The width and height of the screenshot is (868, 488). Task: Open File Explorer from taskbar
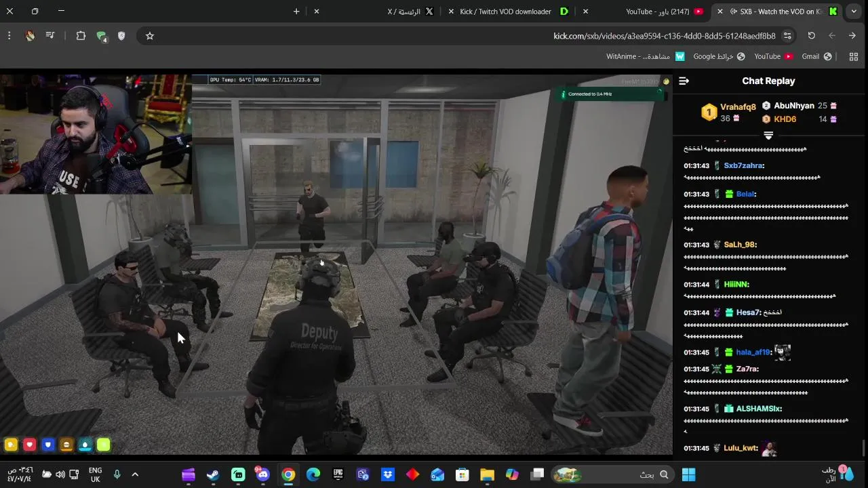pos(487,474)
